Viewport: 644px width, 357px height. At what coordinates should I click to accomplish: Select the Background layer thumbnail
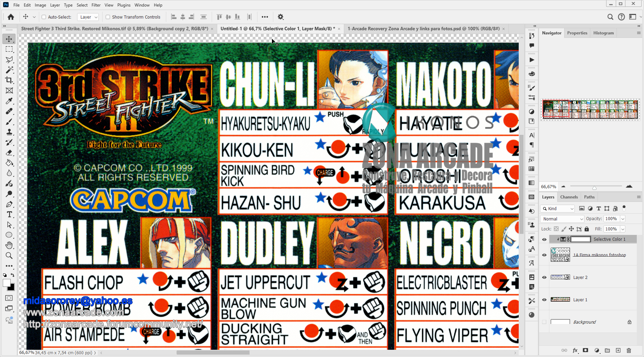click(560, 322)
